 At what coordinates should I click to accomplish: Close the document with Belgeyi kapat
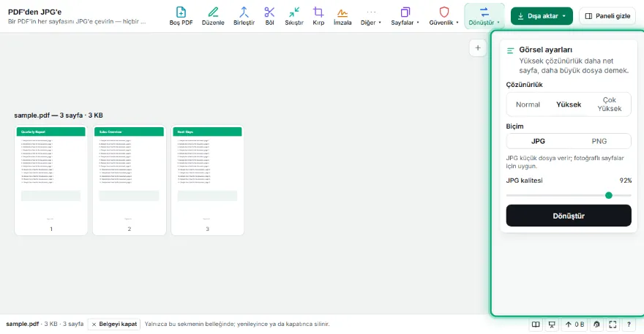coord(113,324)
